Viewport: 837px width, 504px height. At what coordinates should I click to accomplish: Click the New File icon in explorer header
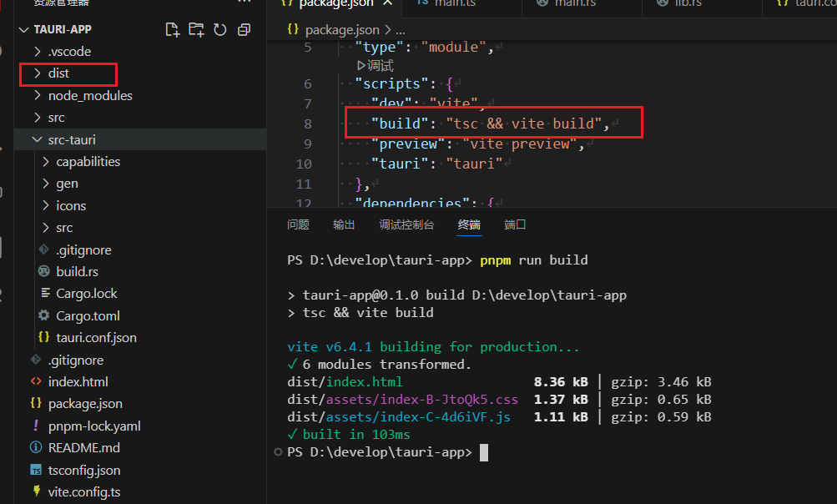click(173, 30)
